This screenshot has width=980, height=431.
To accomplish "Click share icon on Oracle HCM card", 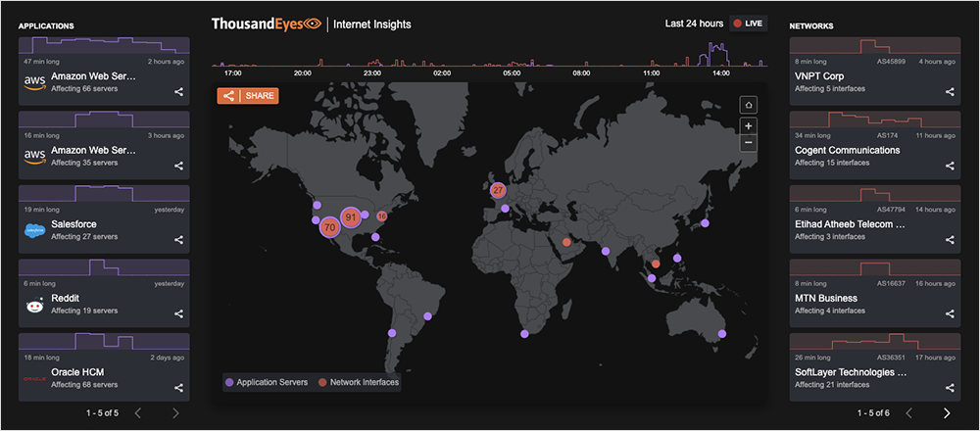I will coord(178,387).
